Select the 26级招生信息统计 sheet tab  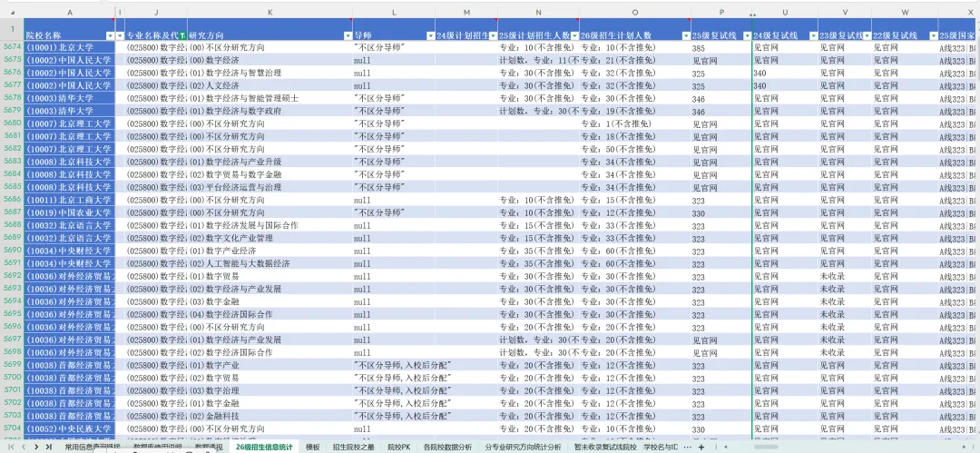coord(264,447)
